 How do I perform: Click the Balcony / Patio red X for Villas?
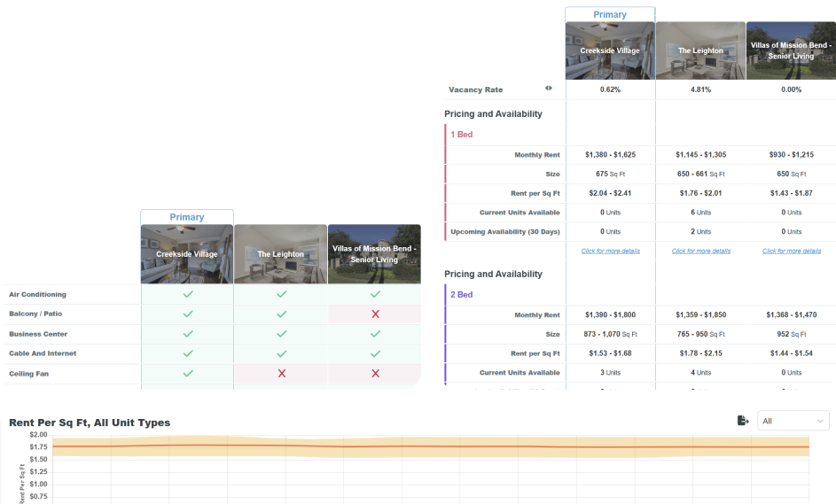[375, 314]
